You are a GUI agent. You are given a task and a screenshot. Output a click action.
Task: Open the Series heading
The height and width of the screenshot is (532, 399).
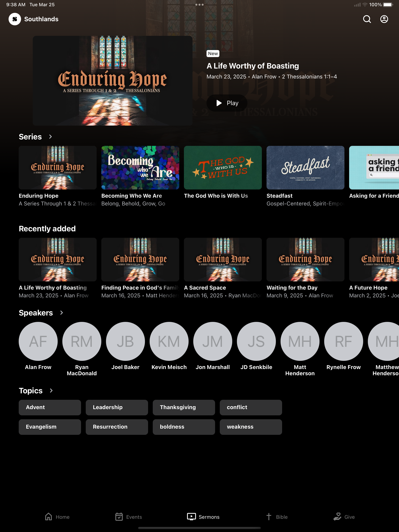coord(30,137)
